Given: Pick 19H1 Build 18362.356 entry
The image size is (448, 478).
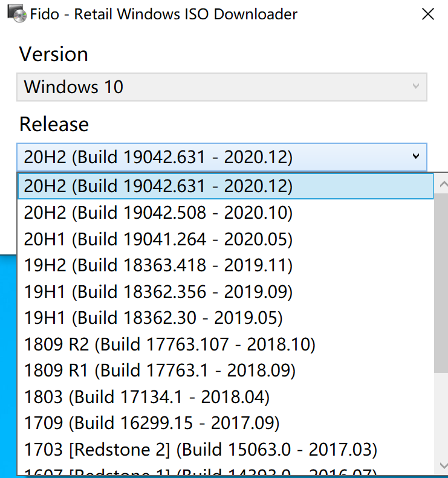Looking at the screenshot, I should 226,292.
